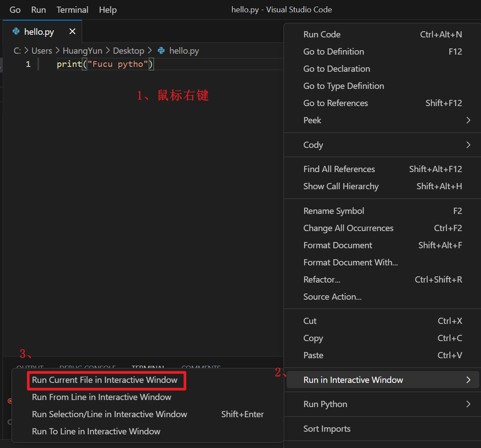Select Format Document option
This screenshot has height=448, width=481.
[338, 245]
